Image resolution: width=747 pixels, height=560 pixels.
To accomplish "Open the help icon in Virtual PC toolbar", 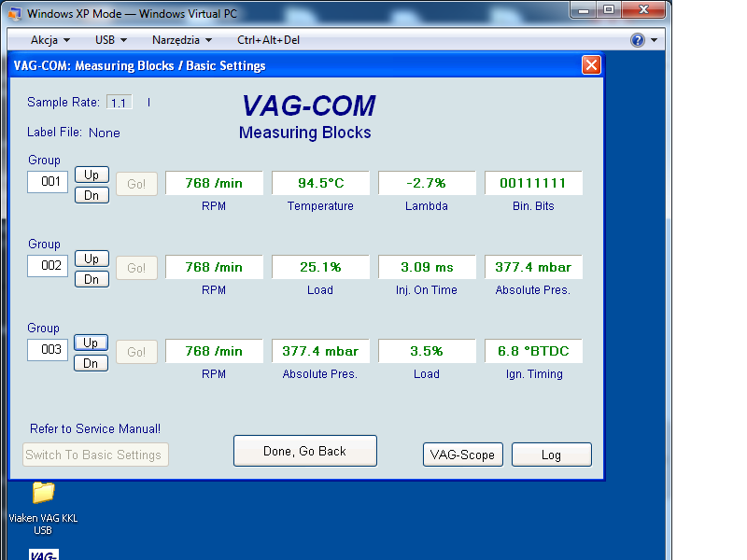I will (x=637, y=40).
